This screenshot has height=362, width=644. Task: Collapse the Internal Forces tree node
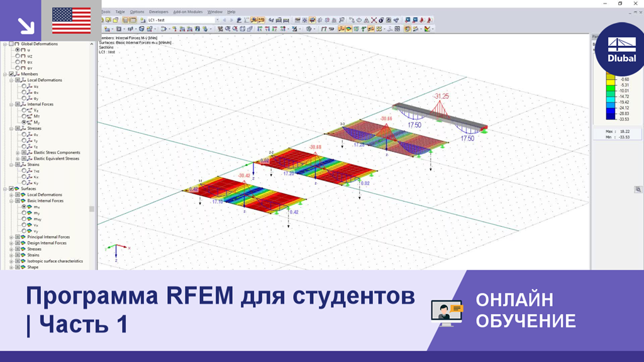pos(11,104)
